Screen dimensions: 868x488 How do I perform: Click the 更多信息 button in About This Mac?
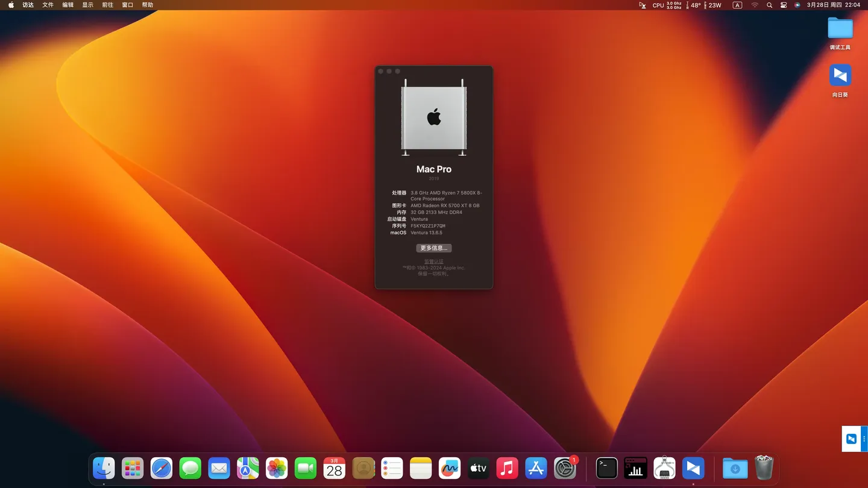[433, 248]
